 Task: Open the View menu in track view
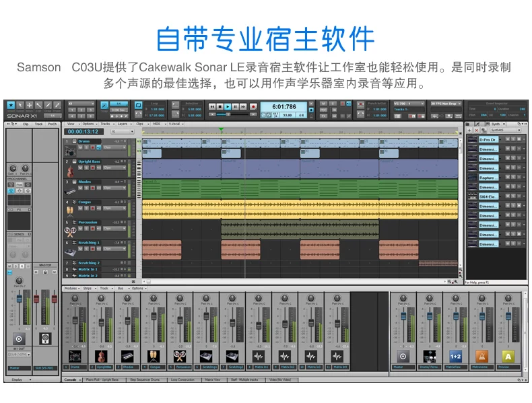click(71, 124)
